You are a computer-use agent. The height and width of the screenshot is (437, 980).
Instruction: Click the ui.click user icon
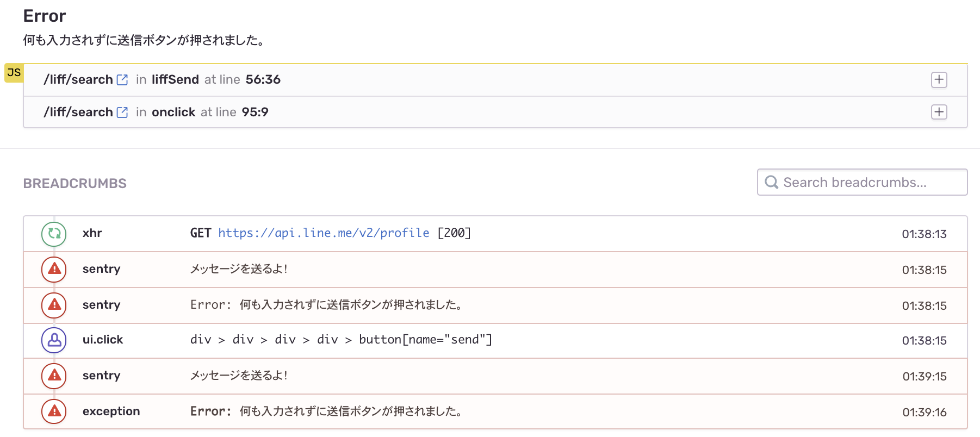pyautogui.click(x=54, y=340)
